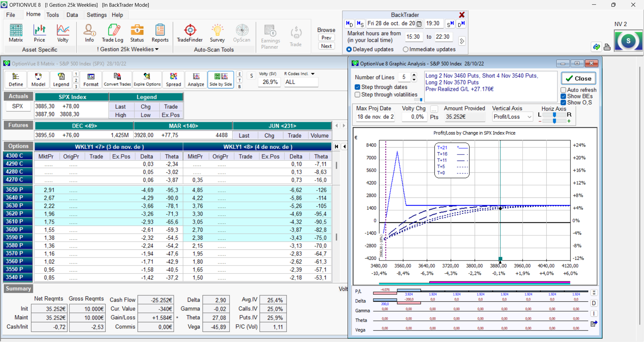Open the Price chart tool
Screen dimensions: 644x342
coord(39,33)
